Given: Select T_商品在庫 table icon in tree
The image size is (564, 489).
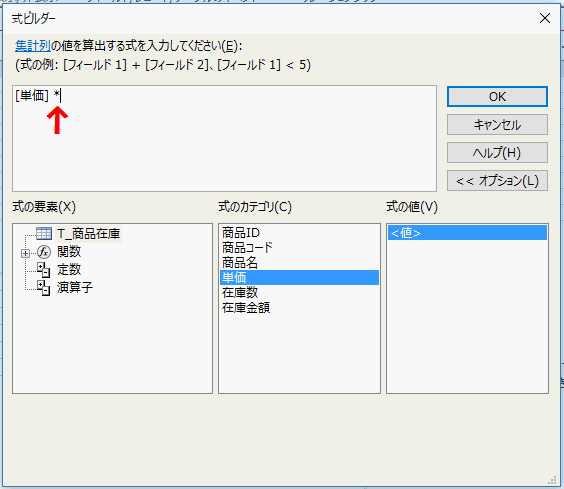Looking at the screenshot, I should tap(44, 234).
